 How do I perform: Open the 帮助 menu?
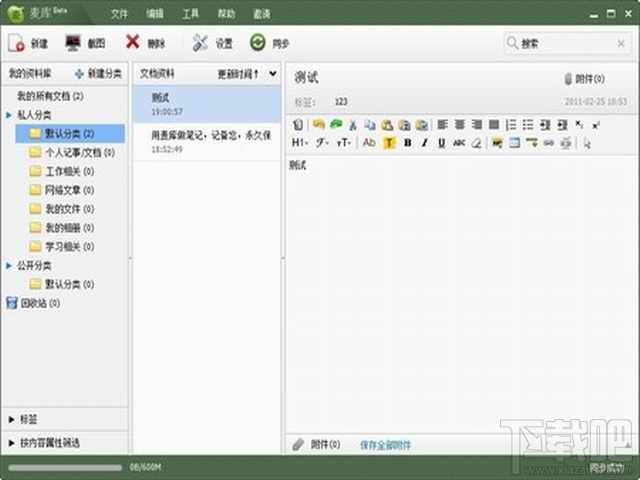coord(227,14)
